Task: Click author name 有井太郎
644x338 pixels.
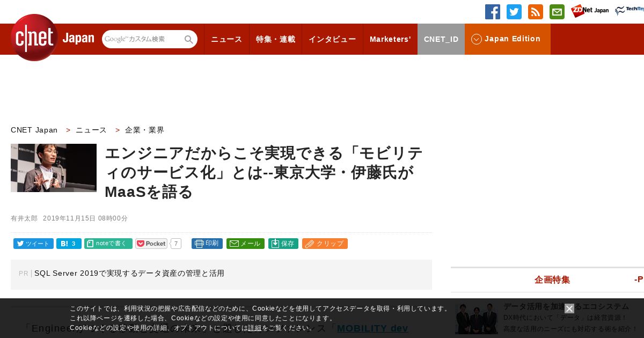Action: pos(24,218)
